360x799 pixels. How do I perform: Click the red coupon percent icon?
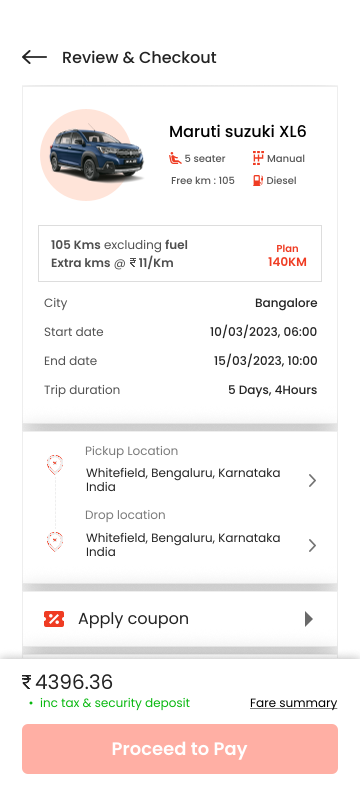click(54, 619)
